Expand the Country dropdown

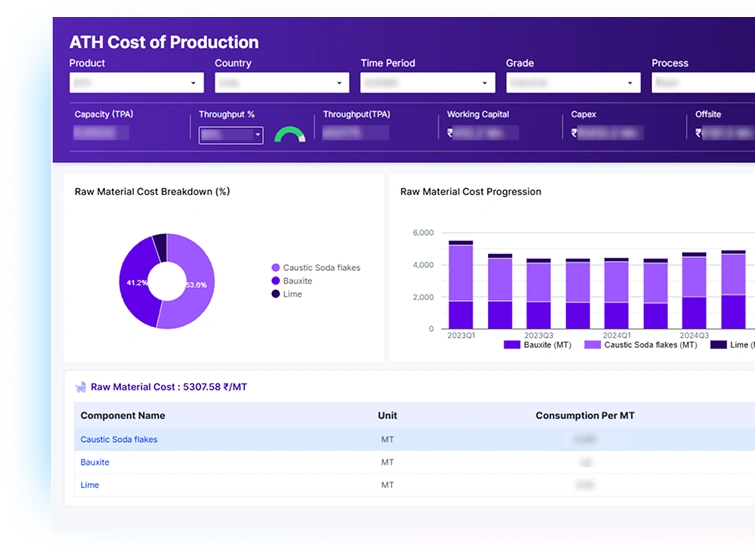[x=281, y=83]
